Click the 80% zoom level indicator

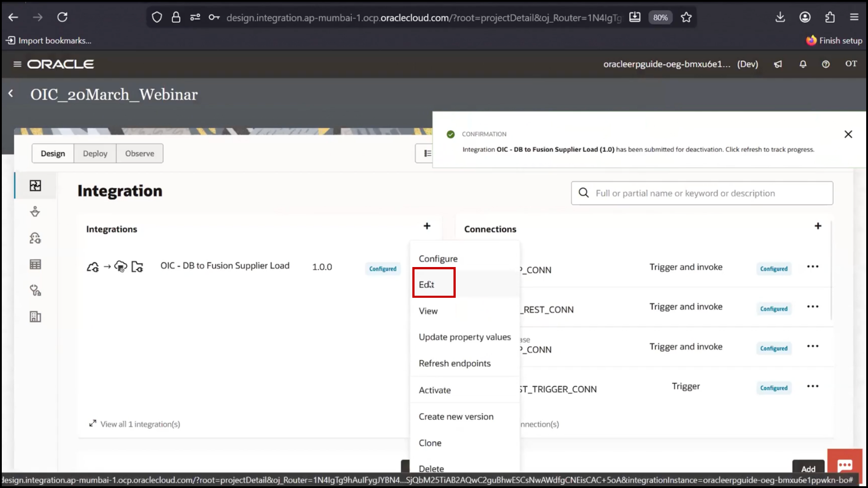pyautogui.click(x=660, y=17)
